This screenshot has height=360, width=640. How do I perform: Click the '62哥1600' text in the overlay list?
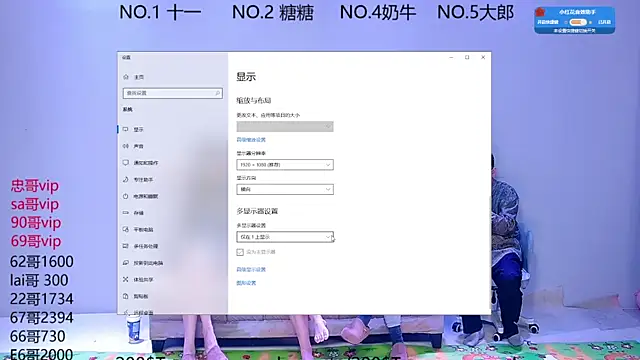point(42,262)
